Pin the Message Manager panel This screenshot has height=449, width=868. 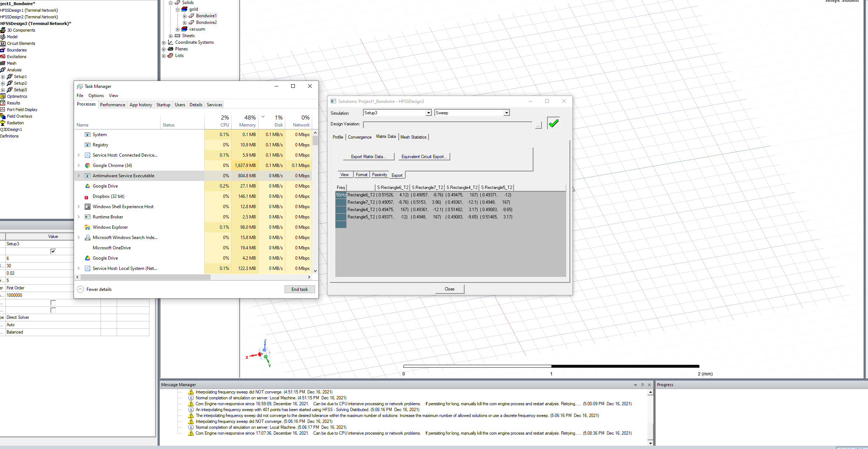642,385
